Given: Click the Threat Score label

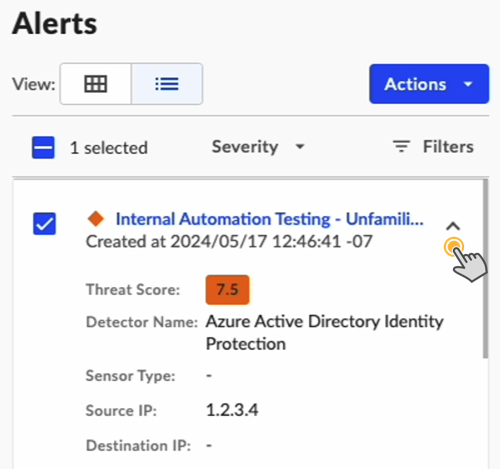Looking at the screenshot, I should 133,289.
